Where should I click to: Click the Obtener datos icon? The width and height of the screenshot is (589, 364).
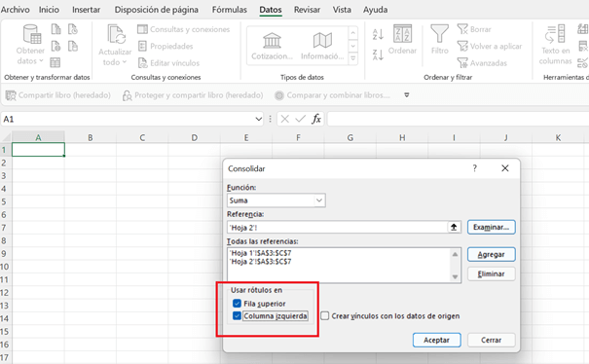pos(31,34)
